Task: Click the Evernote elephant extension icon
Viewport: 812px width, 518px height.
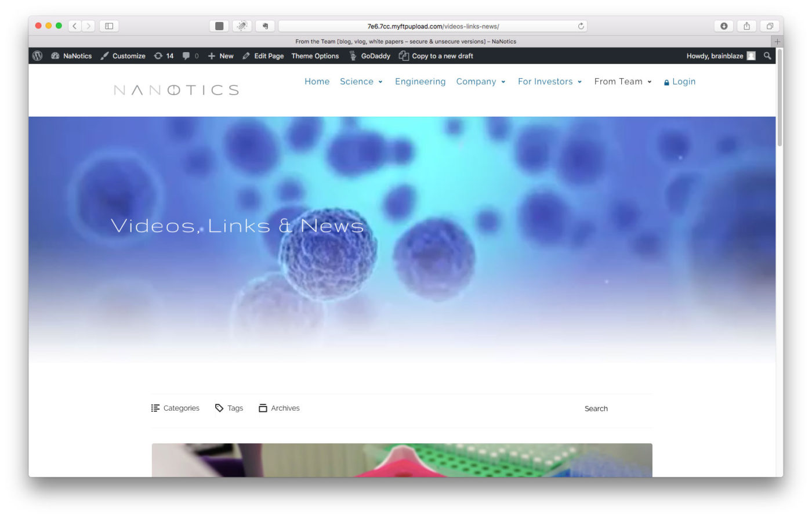Action: (x=265, y=26)
